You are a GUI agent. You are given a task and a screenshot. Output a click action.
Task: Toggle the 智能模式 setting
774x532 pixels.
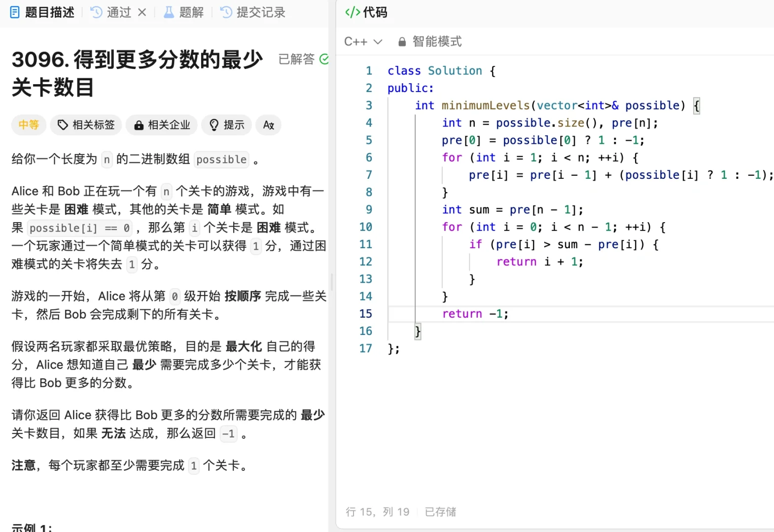tap(437, 41)
